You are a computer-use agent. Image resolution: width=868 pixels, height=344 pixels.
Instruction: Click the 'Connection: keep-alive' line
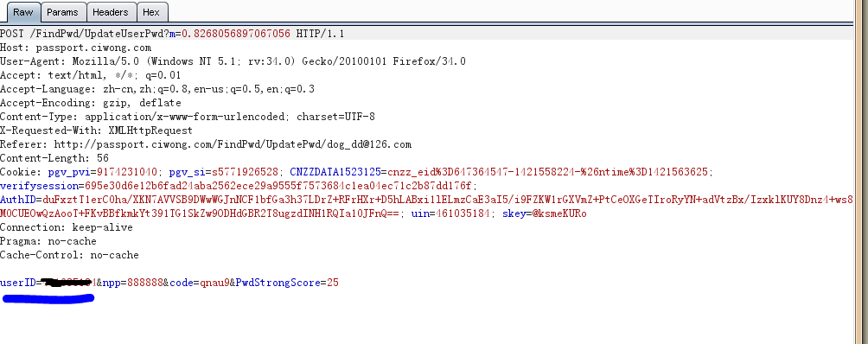click(67, 227)
